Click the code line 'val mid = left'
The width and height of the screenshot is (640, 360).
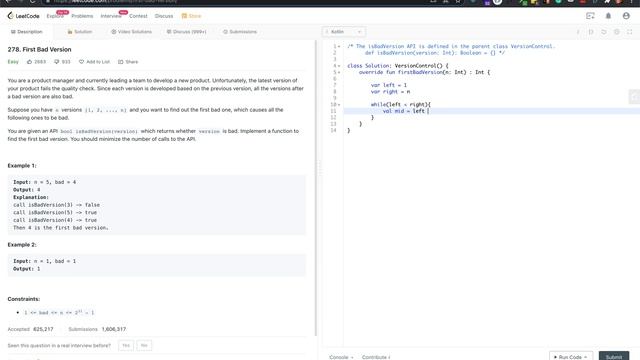(404, 111)
